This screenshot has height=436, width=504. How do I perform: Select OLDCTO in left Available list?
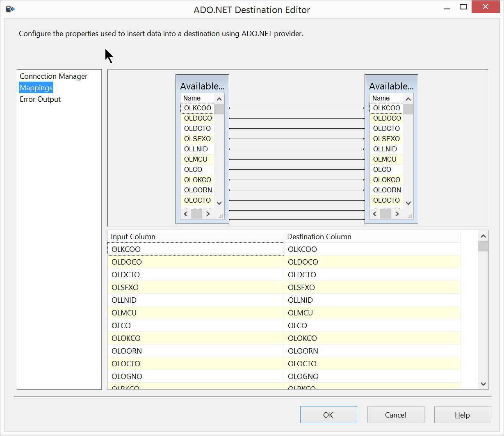pos(197,129)
